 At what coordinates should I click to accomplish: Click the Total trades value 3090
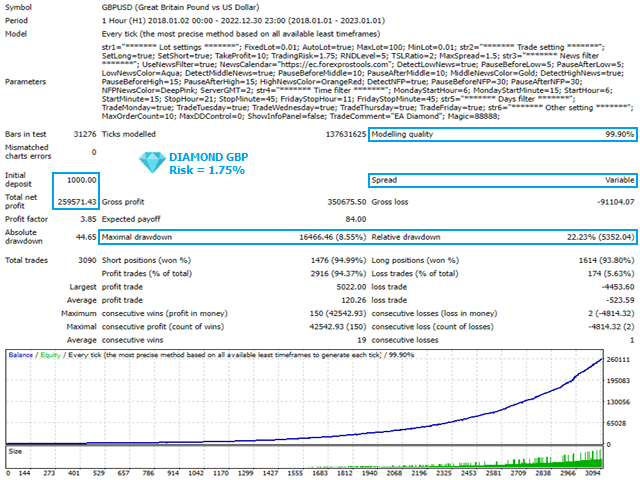point(87,260)
